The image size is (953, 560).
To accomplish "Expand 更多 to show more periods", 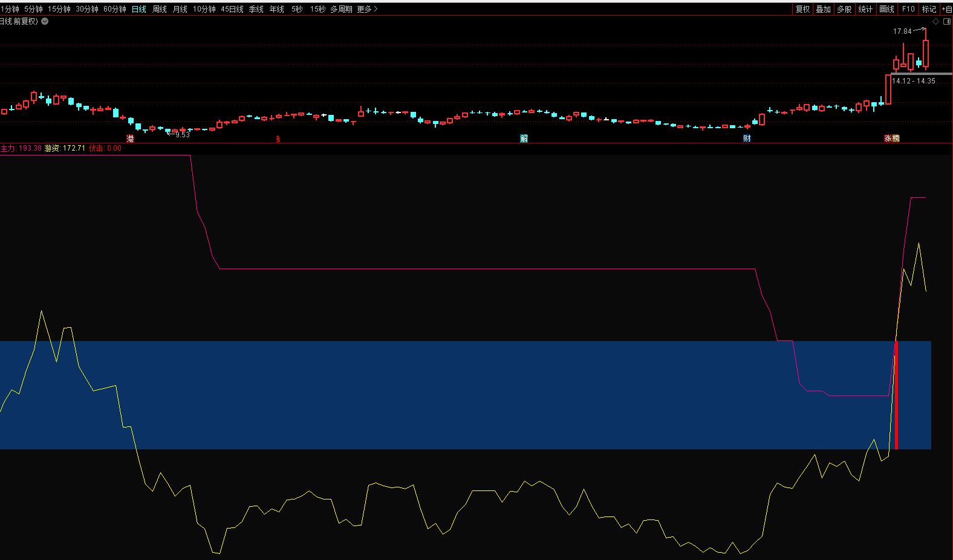I will [367, 9].
